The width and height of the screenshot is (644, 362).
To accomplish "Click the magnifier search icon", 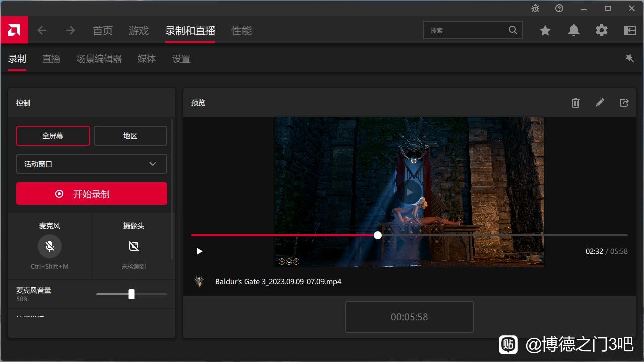I will click(x=513, y=30).
